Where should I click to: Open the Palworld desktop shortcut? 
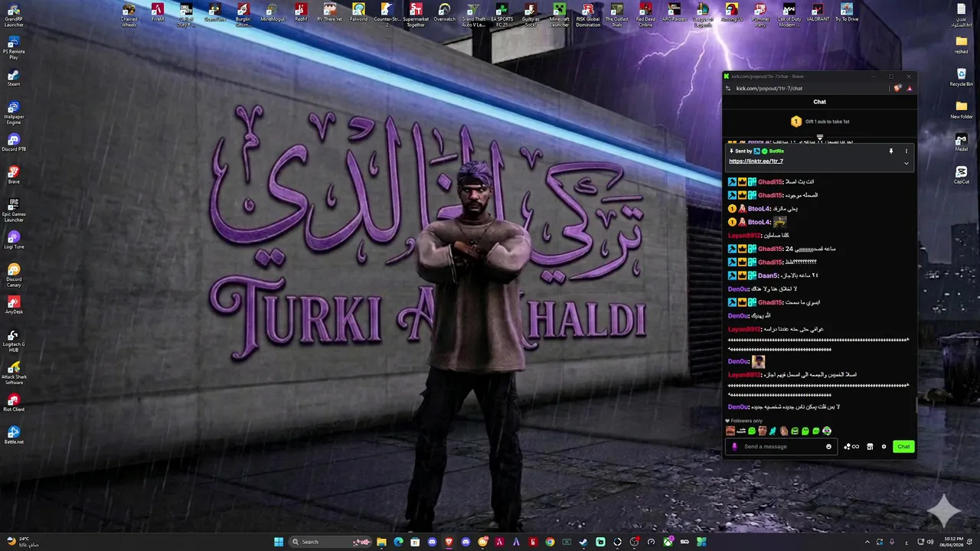click(x=358, y=12)
